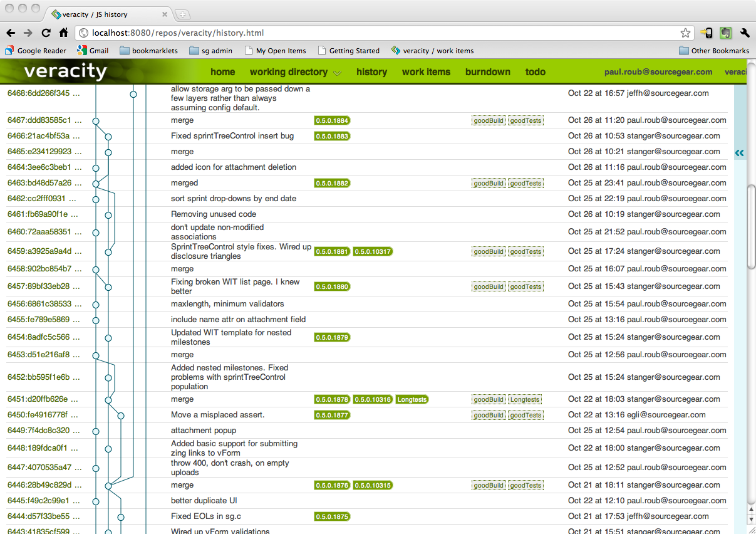Click 'Move a misplaced assert.' comment
Viewport: 756px width, 534px height.
218,415
